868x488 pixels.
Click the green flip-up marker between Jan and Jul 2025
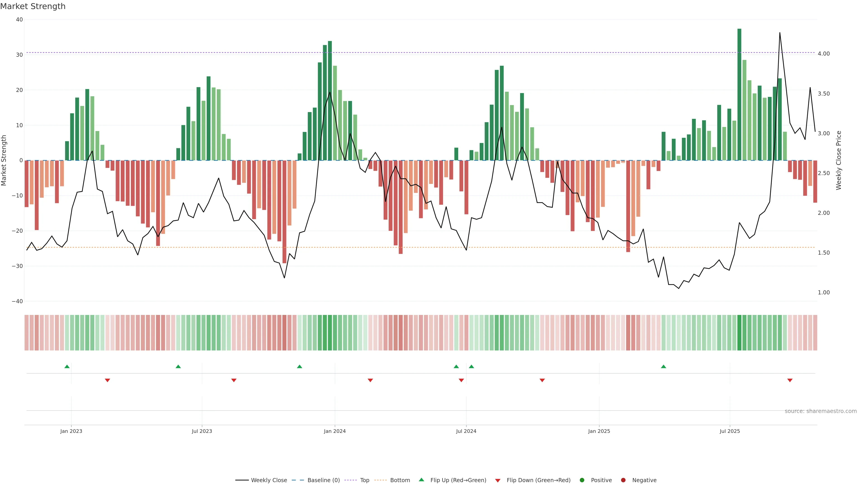663,366
